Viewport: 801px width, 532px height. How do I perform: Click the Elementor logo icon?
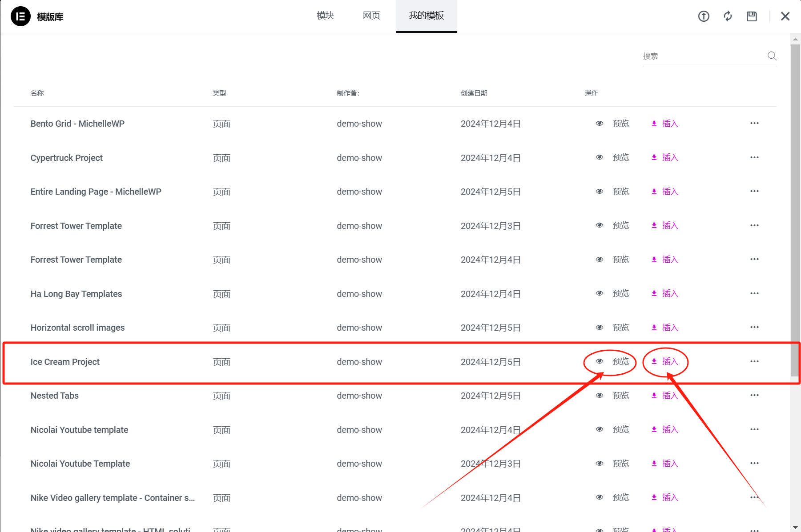(20, 16)
